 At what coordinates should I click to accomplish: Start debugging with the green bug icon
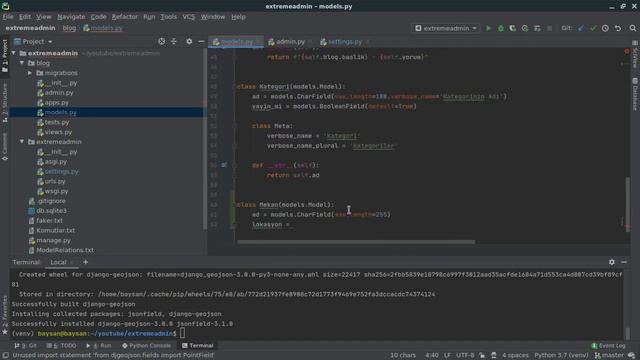point(500,28)
